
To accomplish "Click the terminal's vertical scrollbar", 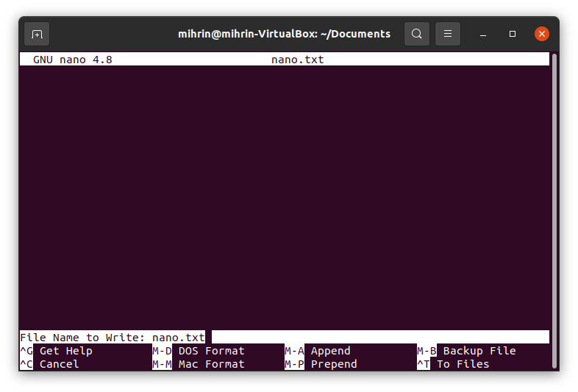I will tap(554, 206).
